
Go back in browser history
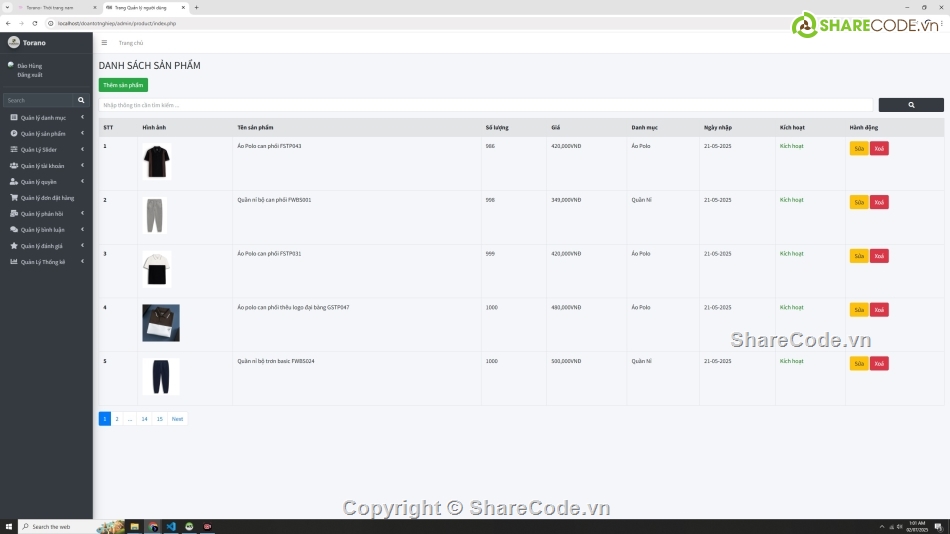point(8,23)
